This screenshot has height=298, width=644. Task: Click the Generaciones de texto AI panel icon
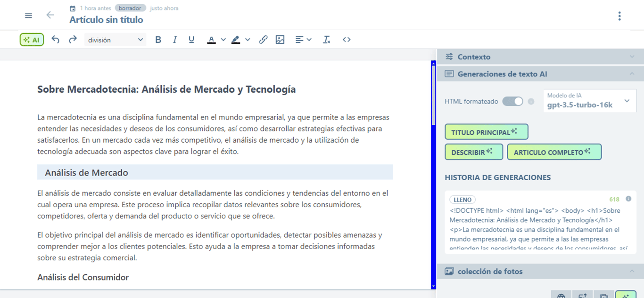click(x=449, y=74)
